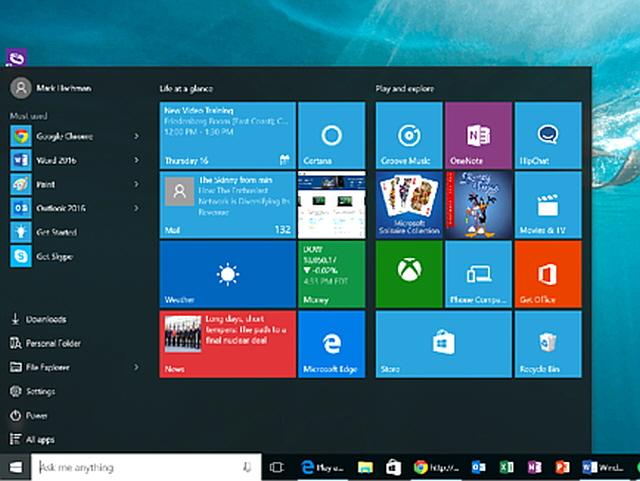Image resolution: width=640 pixels, height=481 pixels.
Task: Show All apps list
Action: tap(32, 439)
